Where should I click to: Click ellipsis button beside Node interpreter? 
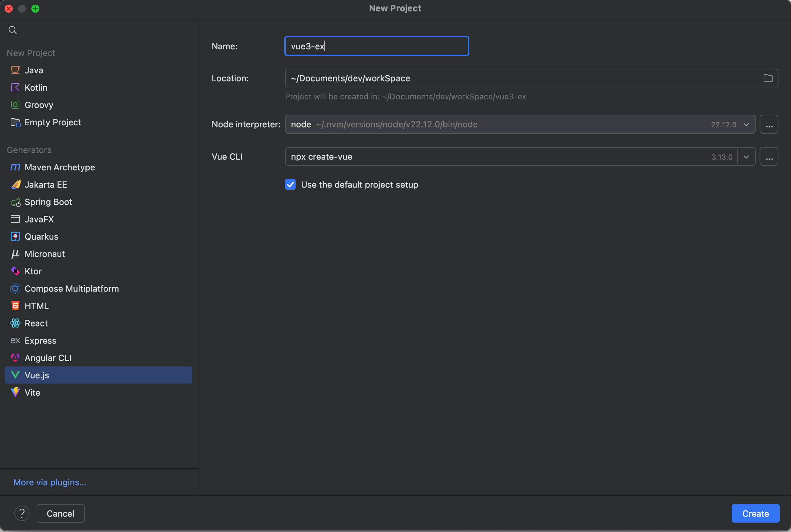(769, 124)
